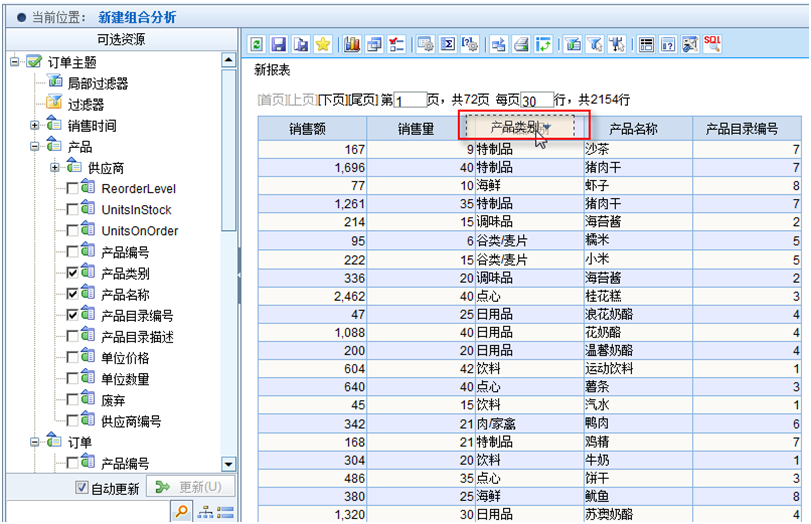This screenshot has height=524, width=811.
Task: Uncheck the 产品名称 field checkbox
Action: (72, 294)
